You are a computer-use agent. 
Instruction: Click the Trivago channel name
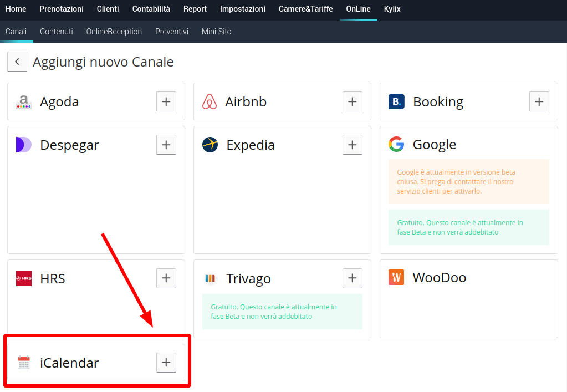click(248, 279)
